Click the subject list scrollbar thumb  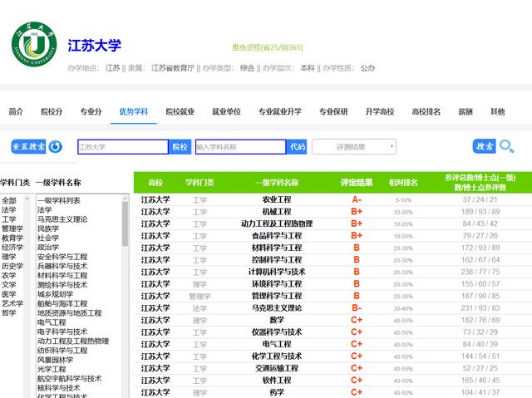pos(125,224)
